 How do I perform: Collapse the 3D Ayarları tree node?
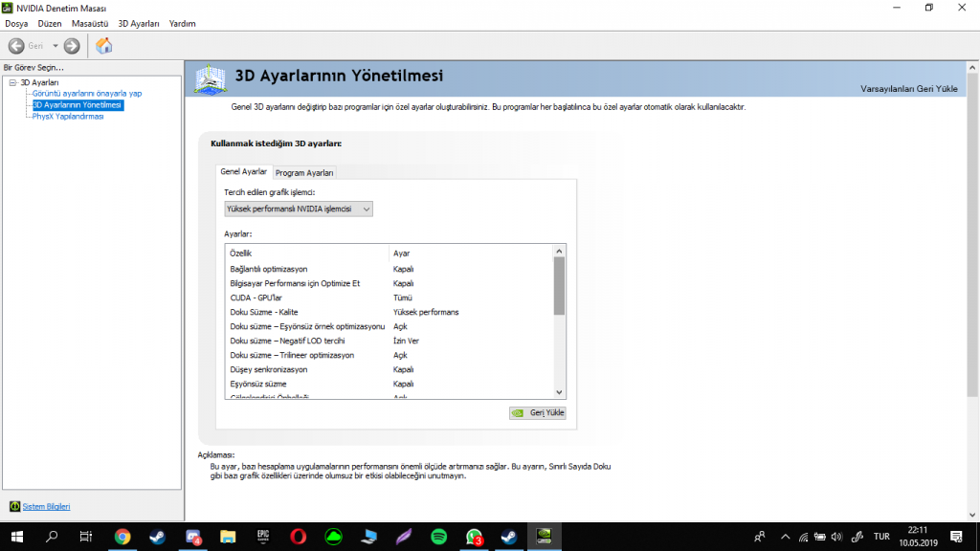12,82
